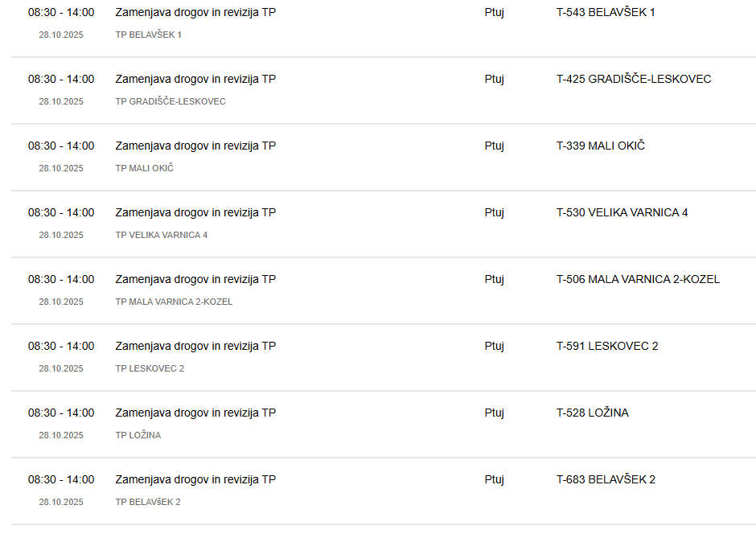Click the T-543 BELAVŠEK 1 station label
Image resolution: width=756 pixels, height=534 pixels.
606,13
